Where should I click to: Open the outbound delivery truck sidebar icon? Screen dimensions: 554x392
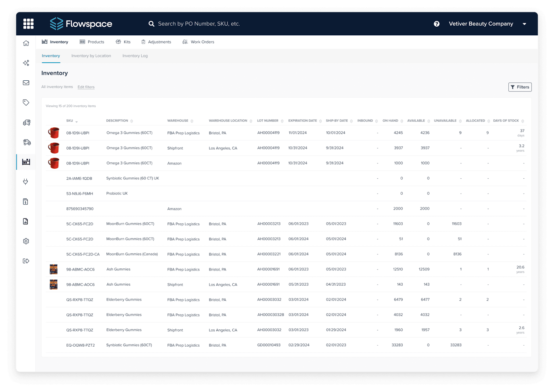(x=27, y=142)
